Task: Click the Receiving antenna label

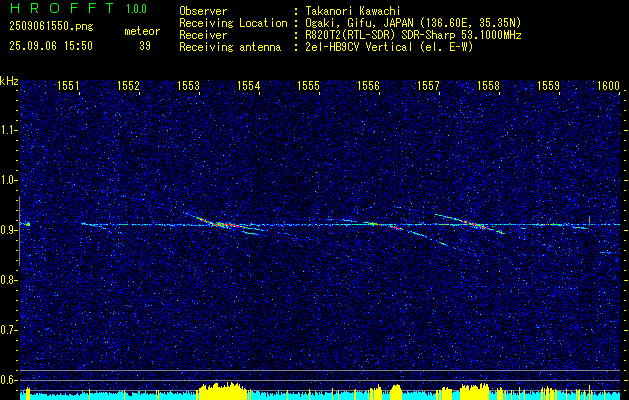Action: (x=230, y=47)
